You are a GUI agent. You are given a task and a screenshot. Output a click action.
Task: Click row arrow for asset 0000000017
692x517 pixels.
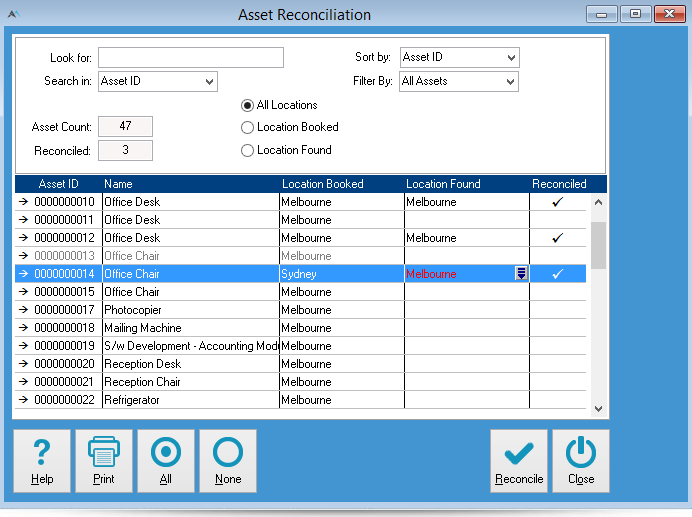(x=23, y=310)
